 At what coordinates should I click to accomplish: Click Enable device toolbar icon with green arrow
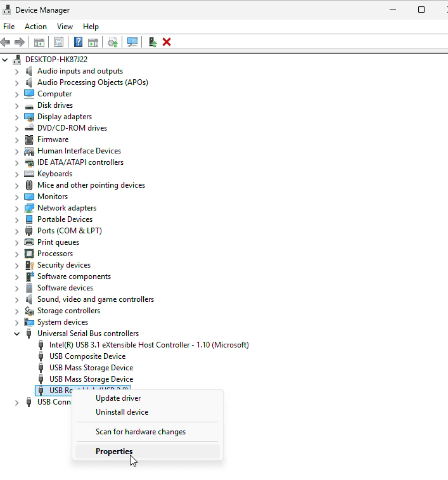click(152, 42)
